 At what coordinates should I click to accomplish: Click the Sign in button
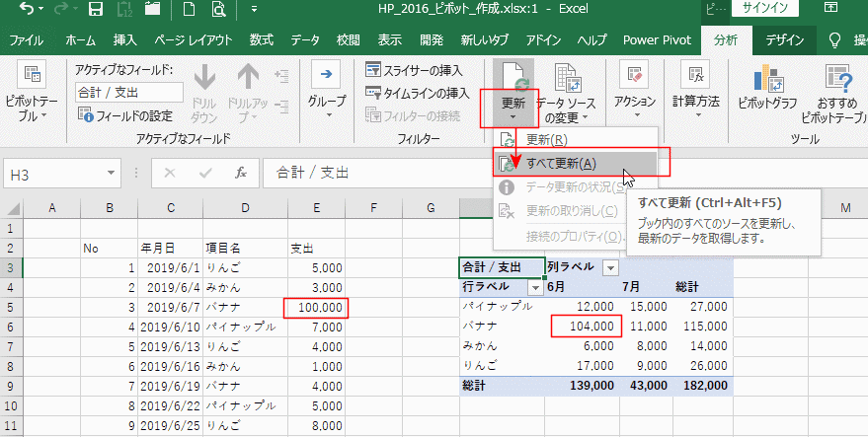(x=765, y=9)
